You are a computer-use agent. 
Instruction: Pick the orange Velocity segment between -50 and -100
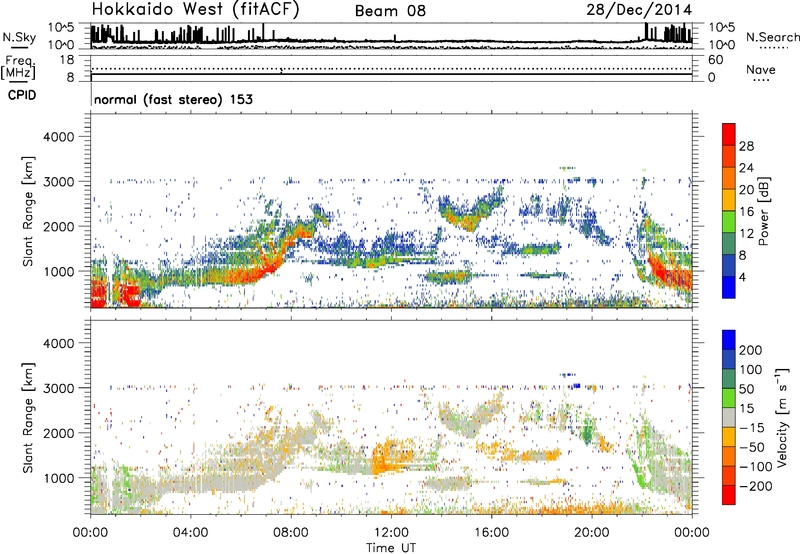pos(729,456)
